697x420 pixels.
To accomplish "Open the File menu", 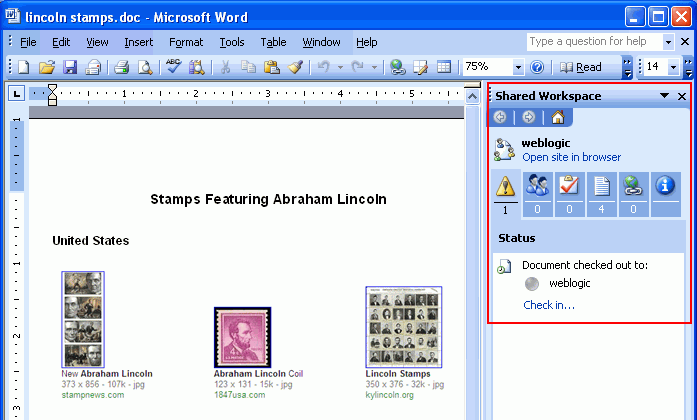I will tap(28, 42).
